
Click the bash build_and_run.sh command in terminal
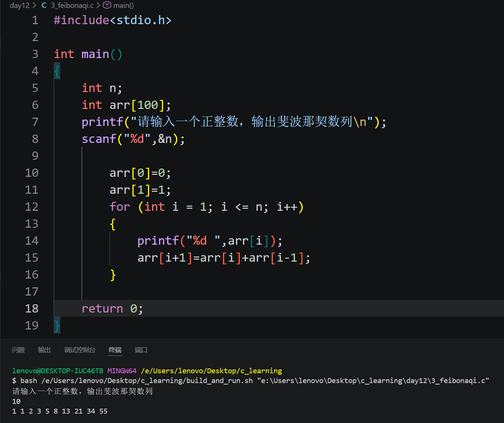255,381
